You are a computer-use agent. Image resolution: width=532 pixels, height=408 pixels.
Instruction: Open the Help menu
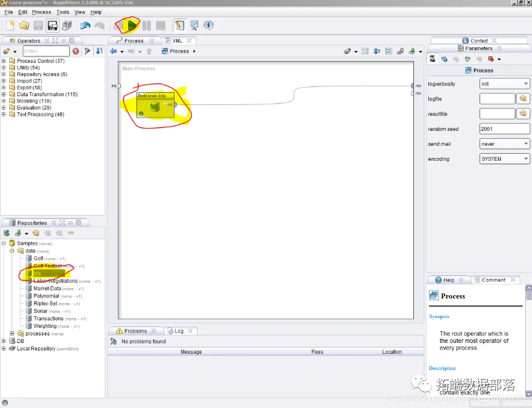pos(96,12)
